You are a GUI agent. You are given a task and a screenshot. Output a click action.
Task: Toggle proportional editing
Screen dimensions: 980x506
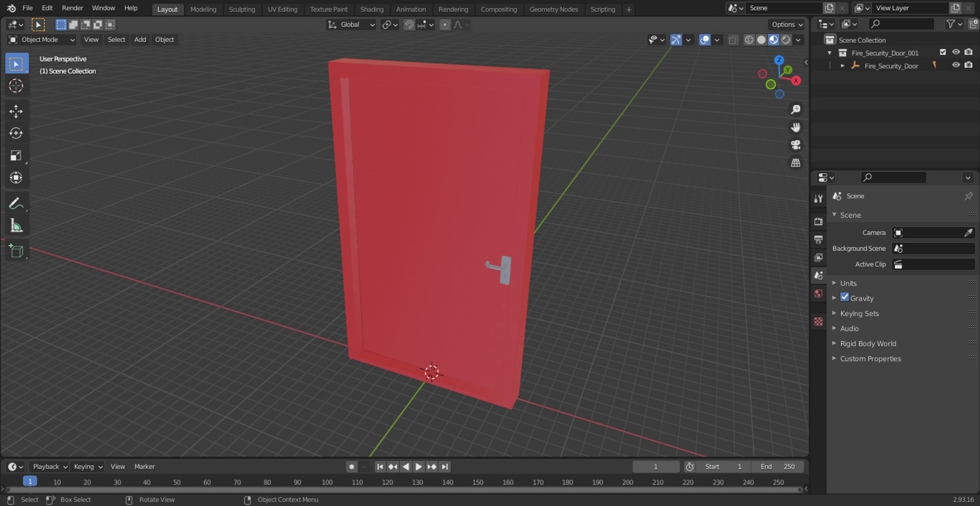445,25
